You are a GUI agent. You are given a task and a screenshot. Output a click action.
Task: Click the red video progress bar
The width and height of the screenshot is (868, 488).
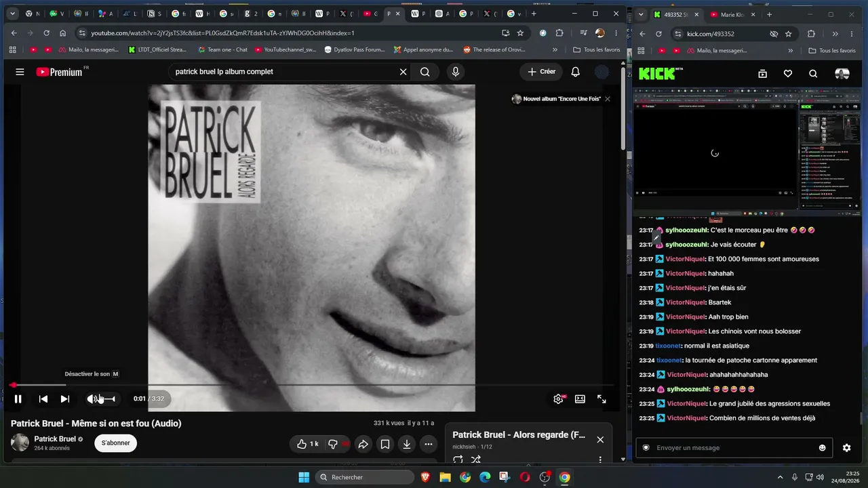pos(312,385)
